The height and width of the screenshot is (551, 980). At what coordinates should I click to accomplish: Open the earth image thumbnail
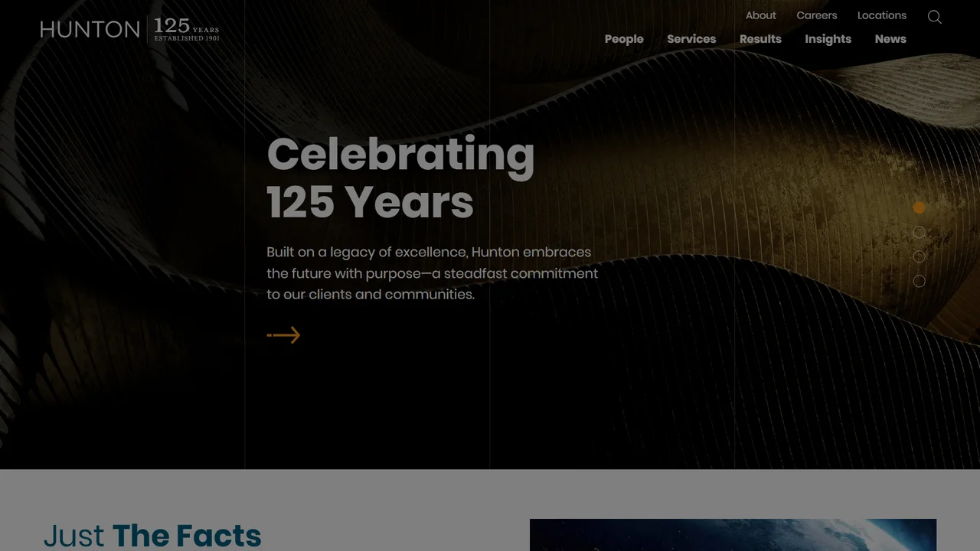pyautogui.click(x=733, y=535)
